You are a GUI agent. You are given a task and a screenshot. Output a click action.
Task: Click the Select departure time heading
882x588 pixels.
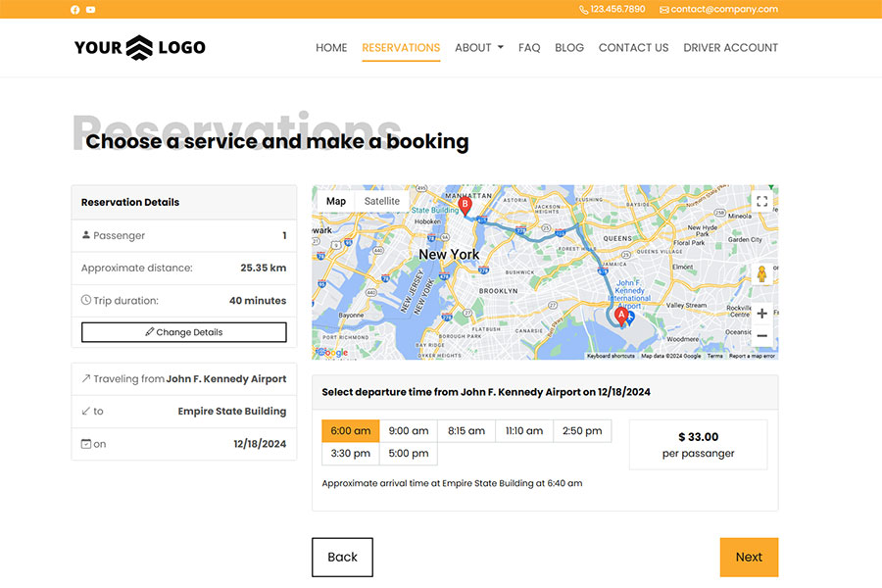point(486,392)
